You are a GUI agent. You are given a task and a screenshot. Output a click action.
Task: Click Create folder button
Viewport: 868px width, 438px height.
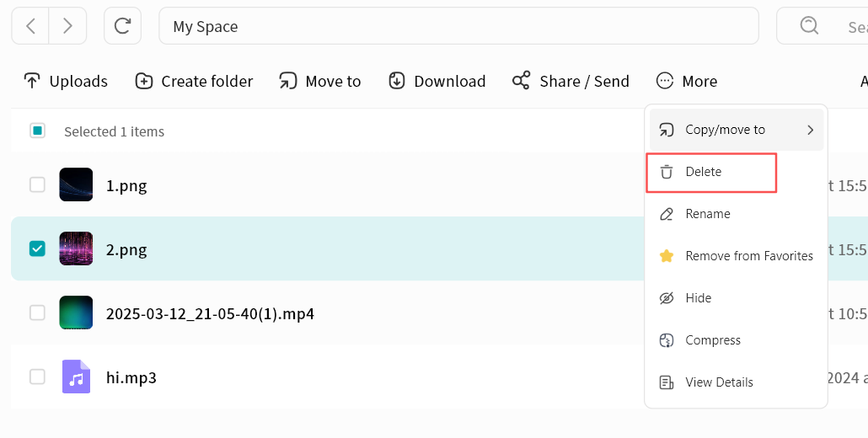pos(194,81)
